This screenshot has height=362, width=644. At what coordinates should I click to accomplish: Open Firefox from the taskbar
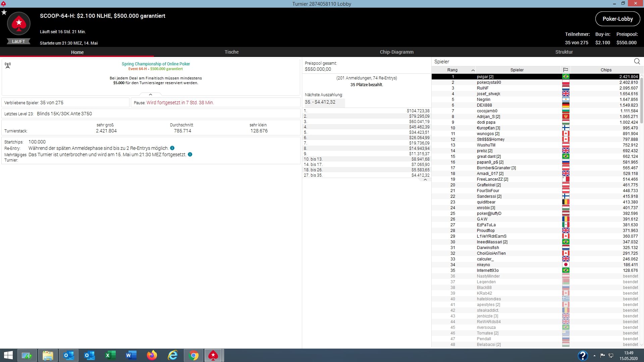[x=152, y=355]
